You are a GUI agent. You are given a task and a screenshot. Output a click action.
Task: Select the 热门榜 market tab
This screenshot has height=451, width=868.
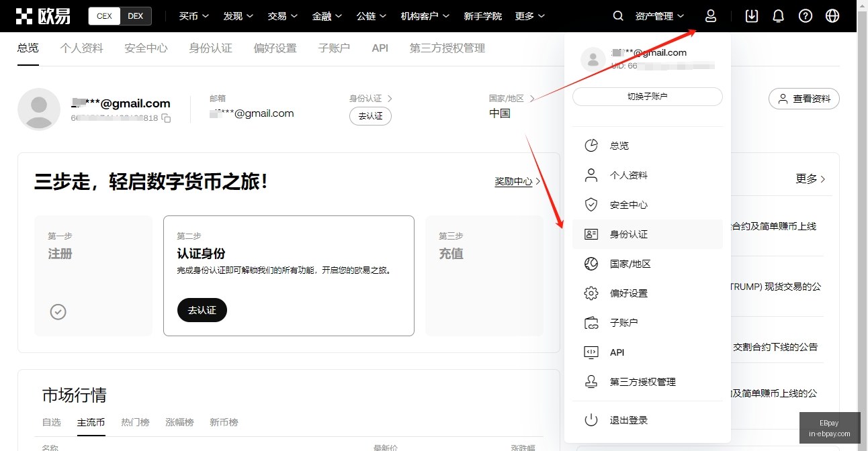click(135, 422)
